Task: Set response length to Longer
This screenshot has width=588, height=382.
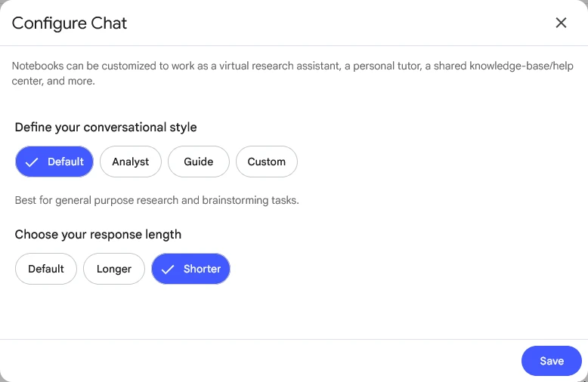Action: pyautogui.click(x=114, y=269)
